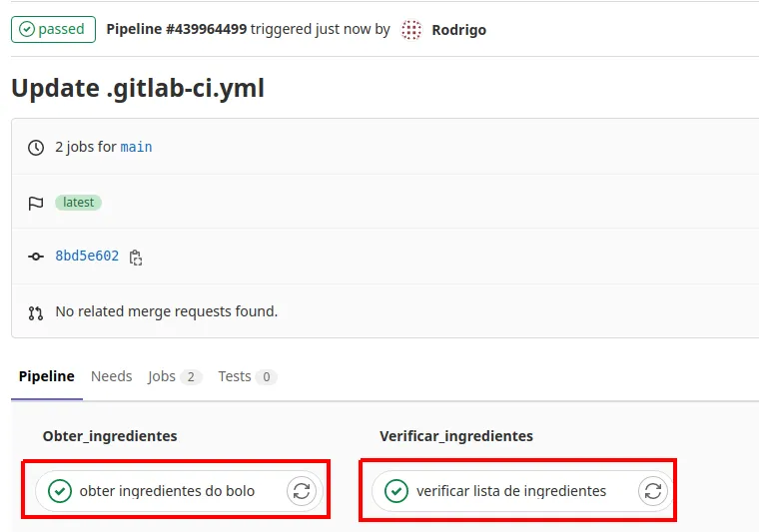Click the Tests count badge 0
This screenshot has width=759, height=532.
coord(267,376)
